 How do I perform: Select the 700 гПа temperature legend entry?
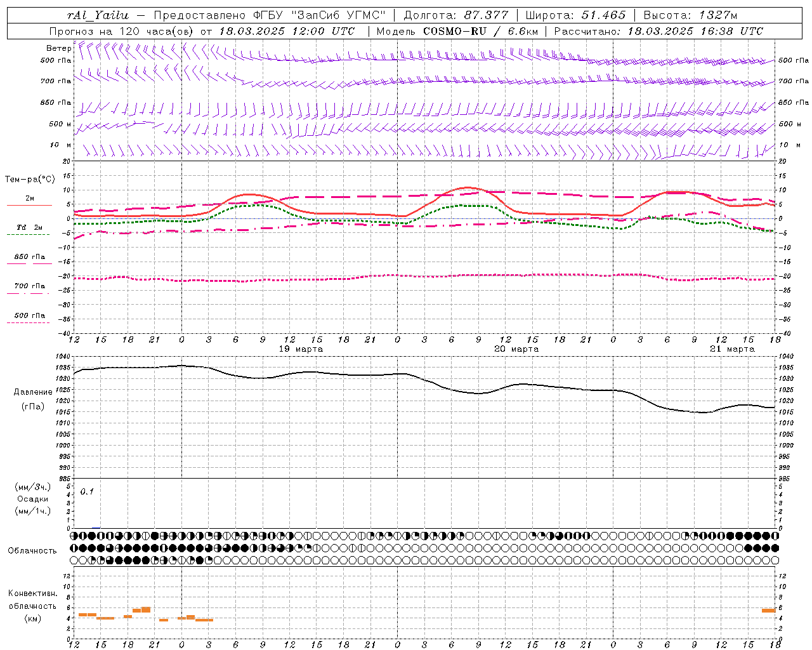[x=30, y=286]
